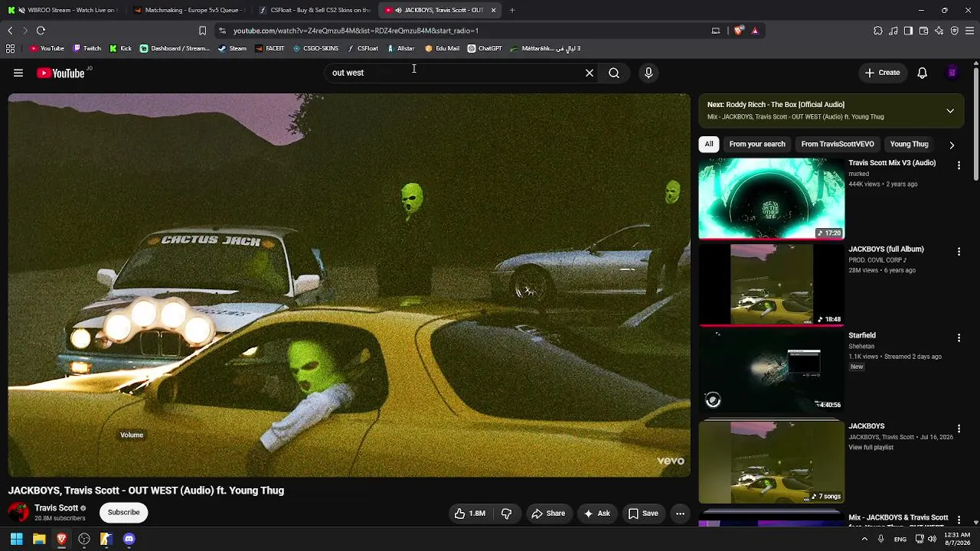980x551 pixels.
Task: Open YouTube notifications bell
Action: coord(923,73)
